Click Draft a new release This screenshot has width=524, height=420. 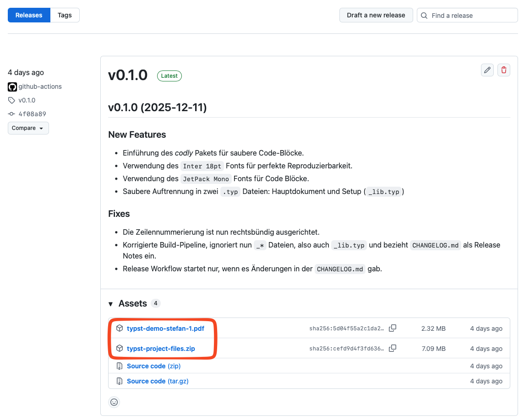pos(376,15)
